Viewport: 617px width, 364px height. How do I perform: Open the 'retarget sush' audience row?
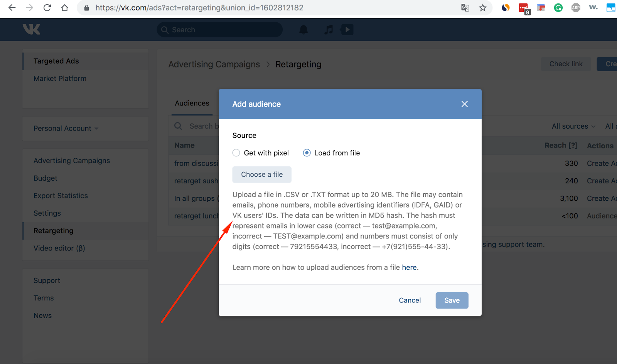click(x=196, y=181)
